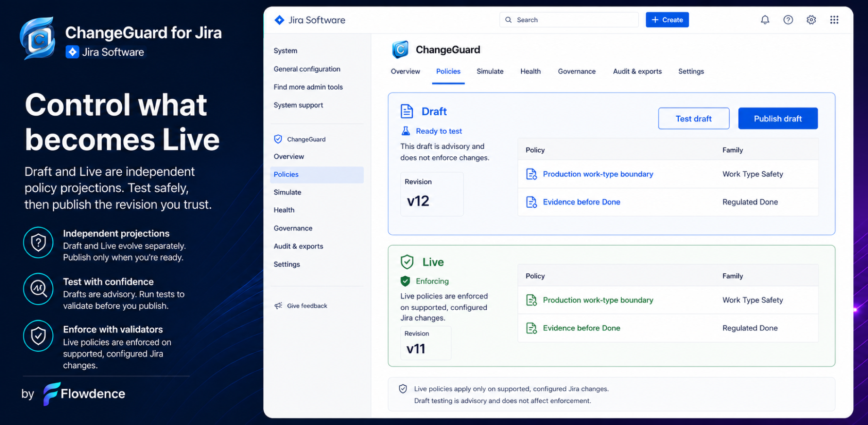868x425 pixels.
Task: Click the Draft document icon
Action: 407,111
